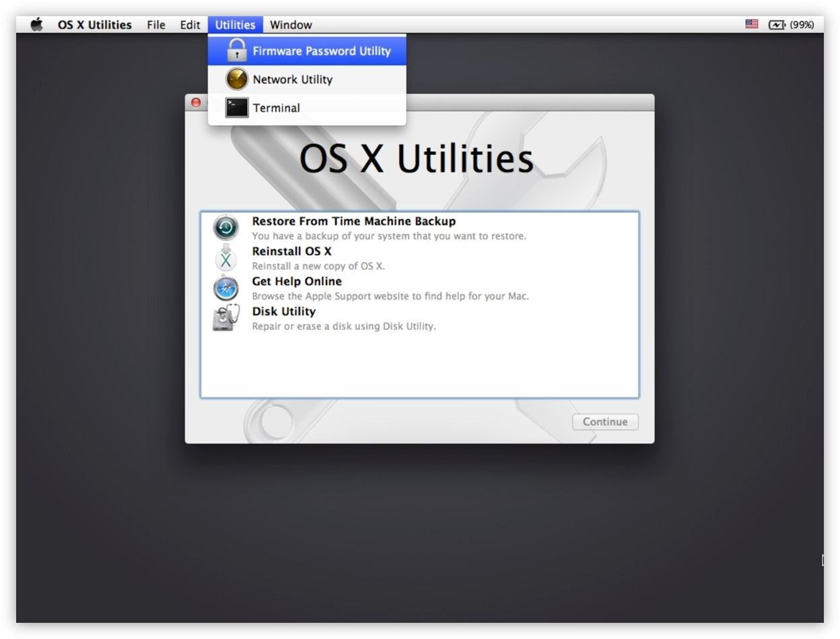Click the battery status icon
This screenshot has height=639, width=840.
(777, 25)
